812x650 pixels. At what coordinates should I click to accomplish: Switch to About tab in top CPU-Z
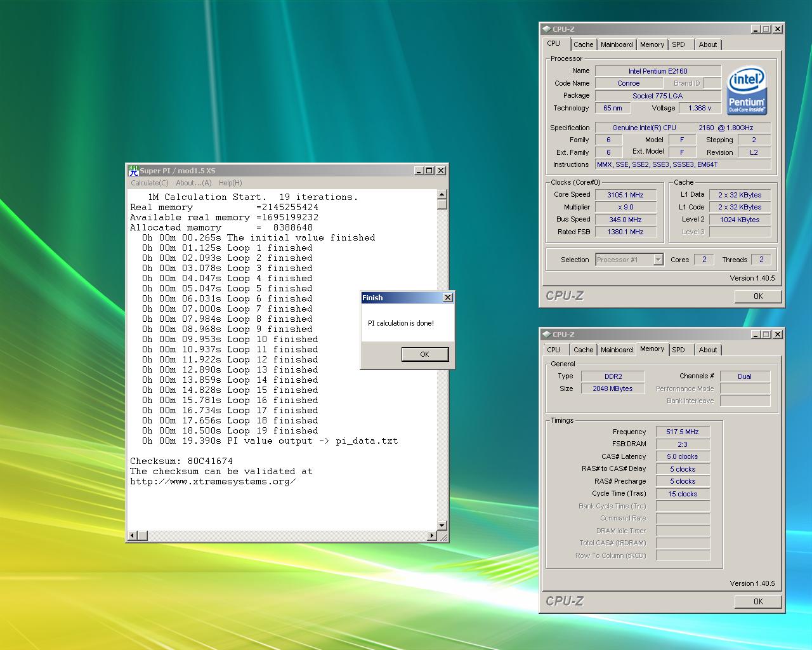pyautogui.click(x=708, y=44)
